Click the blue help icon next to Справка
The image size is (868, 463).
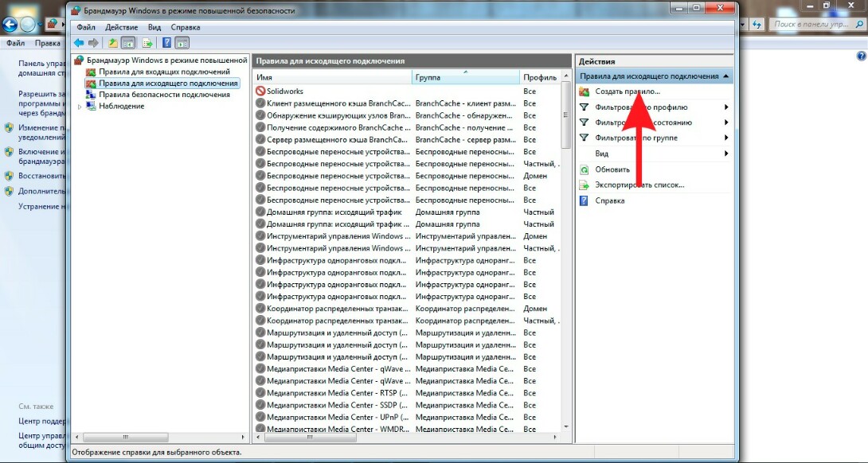point(584,200)
